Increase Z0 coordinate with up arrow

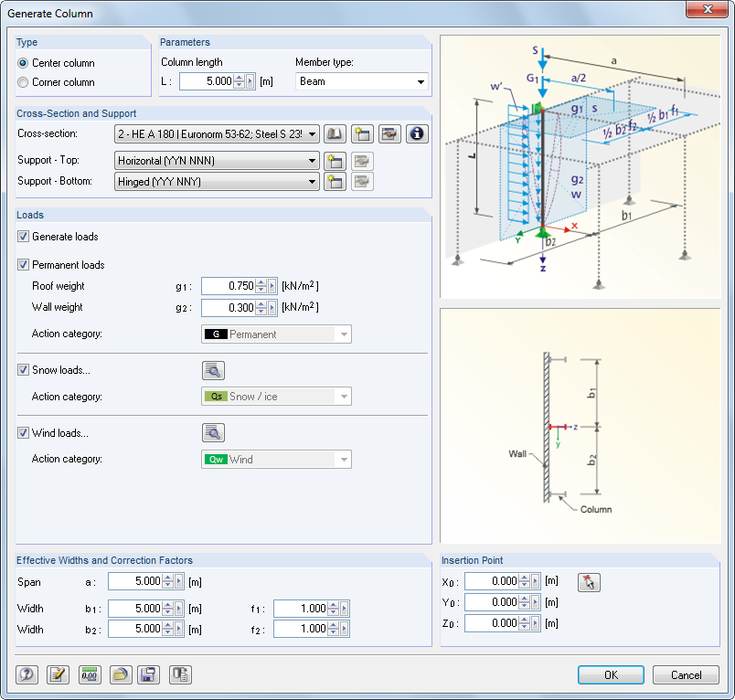pos(525,620)
